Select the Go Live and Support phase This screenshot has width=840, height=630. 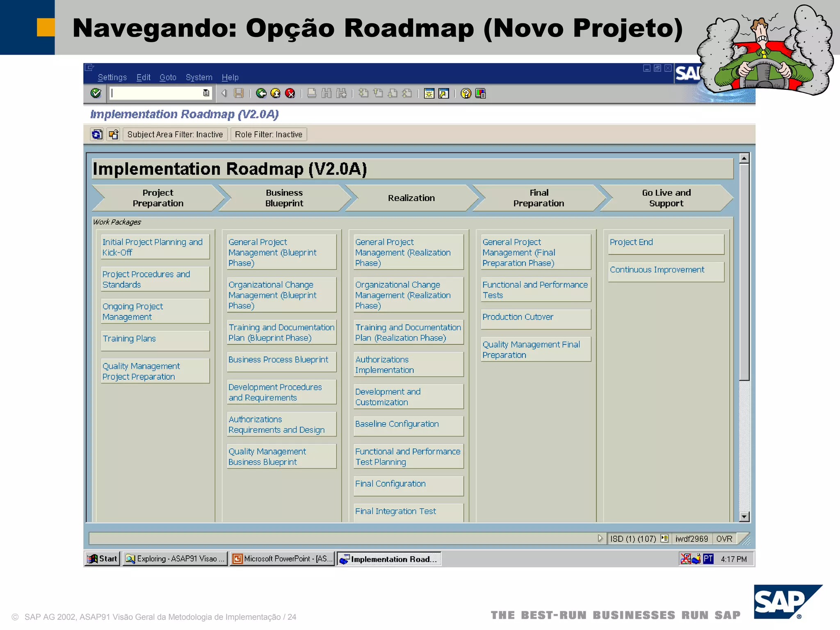[666, 198]
